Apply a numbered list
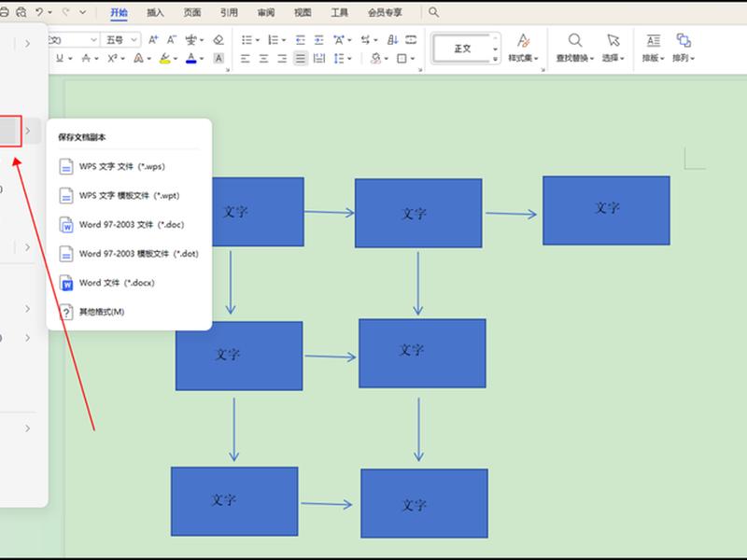 274,39
